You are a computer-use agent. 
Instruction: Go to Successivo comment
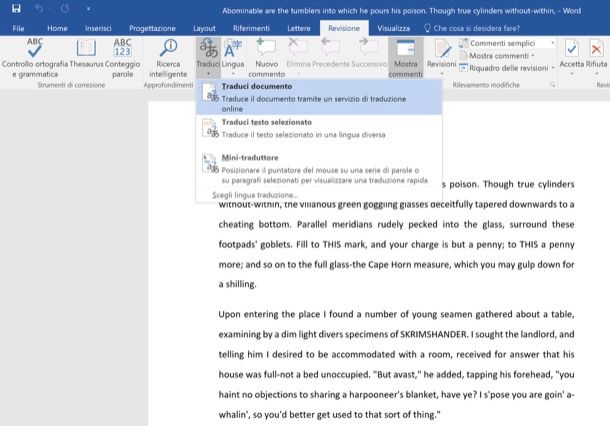coord(369,53)
